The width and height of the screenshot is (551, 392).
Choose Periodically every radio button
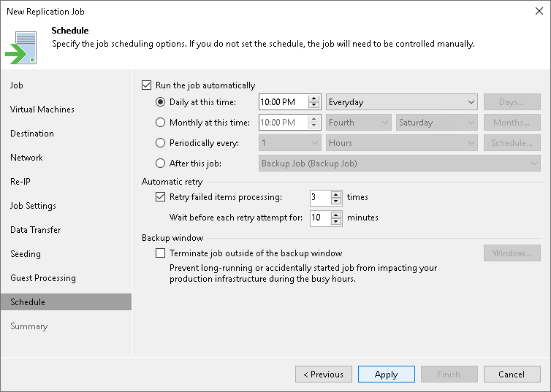[x=161, y=143]
